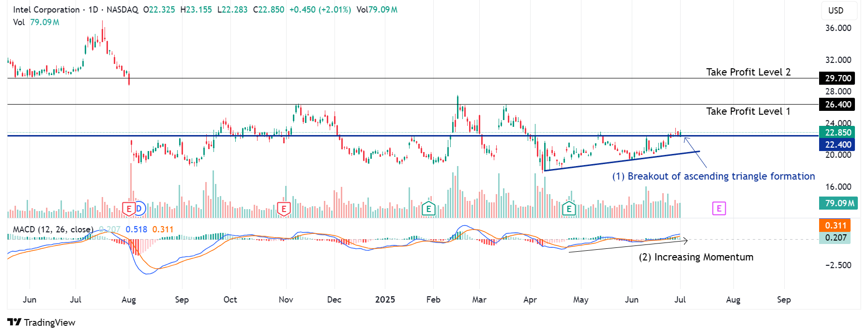Click the Mar label on time axis
This screenshot has height=335, width=868.
tap(479, 300)
